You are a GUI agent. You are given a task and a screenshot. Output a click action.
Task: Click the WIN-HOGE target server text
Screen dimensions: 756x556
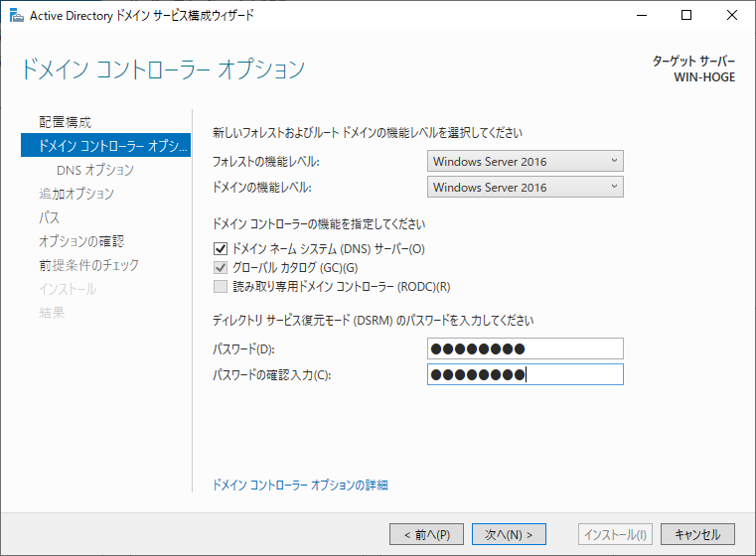[704, 77]
